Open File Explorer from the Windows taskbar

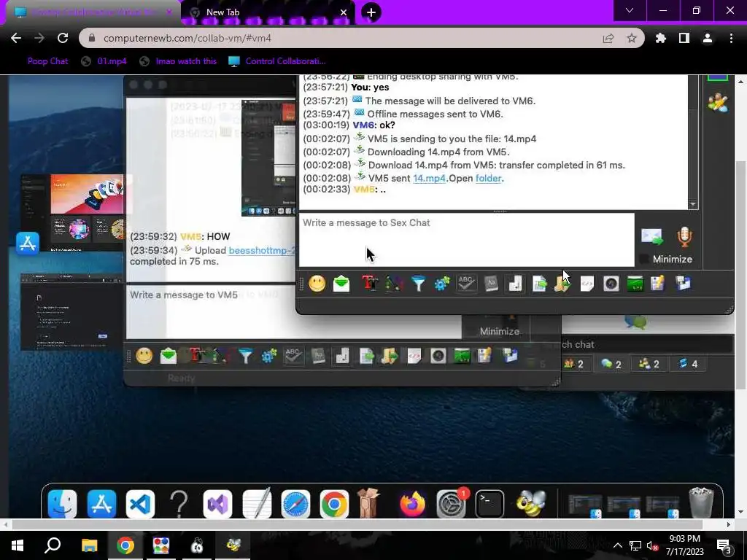pyautogui.click(x=89, y=545)
